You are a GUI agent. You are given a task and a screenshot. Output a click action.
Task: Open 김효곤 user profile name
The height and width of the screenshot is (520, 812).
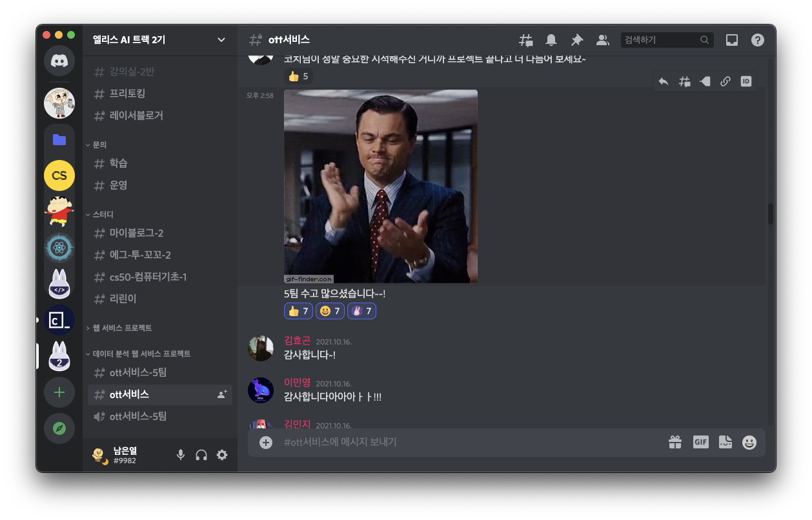(297, 341)
